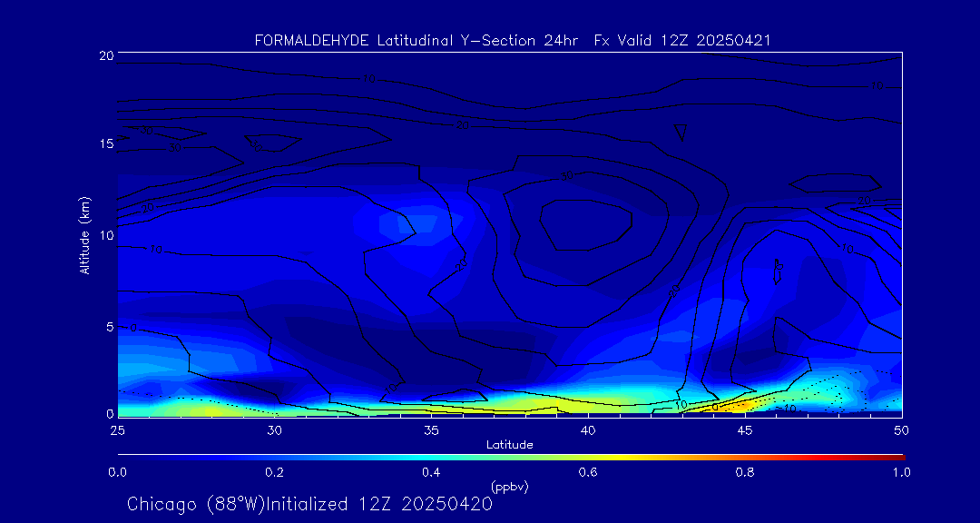Click the latitude axis tick label 40
The height and width of the screenshot is (523, 980).
[588, 430]
